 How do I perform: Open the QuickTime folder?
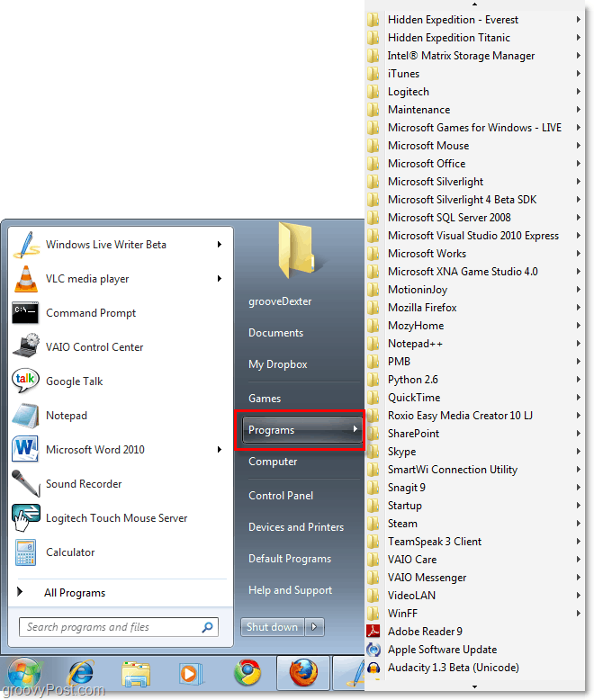(x=475, y=398)
